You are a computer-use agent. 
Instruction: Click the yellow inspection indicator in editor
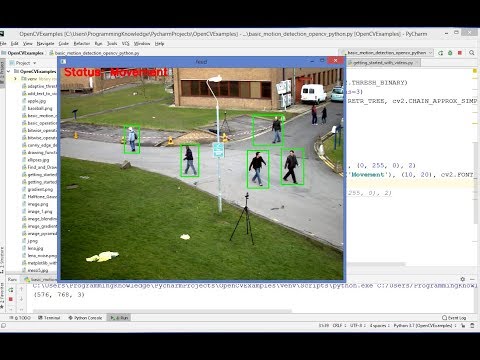(x=474, y=71)
